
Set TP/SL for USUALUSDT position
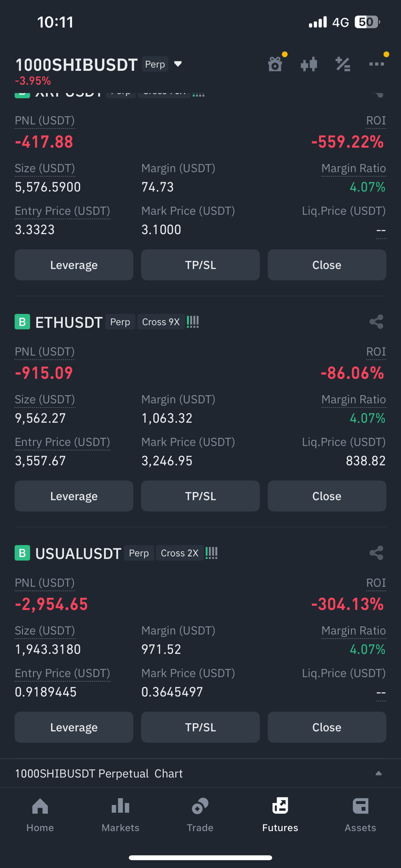coord(200,727)
